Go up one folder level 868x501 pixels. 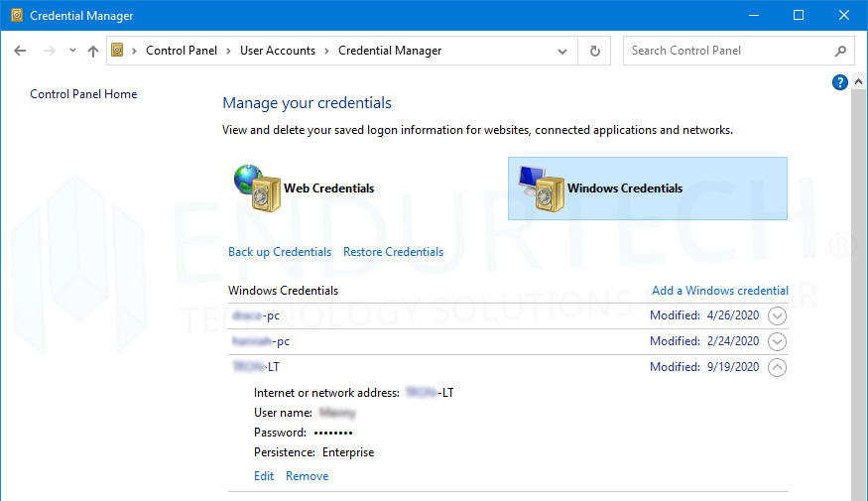[x=93, y=51]
